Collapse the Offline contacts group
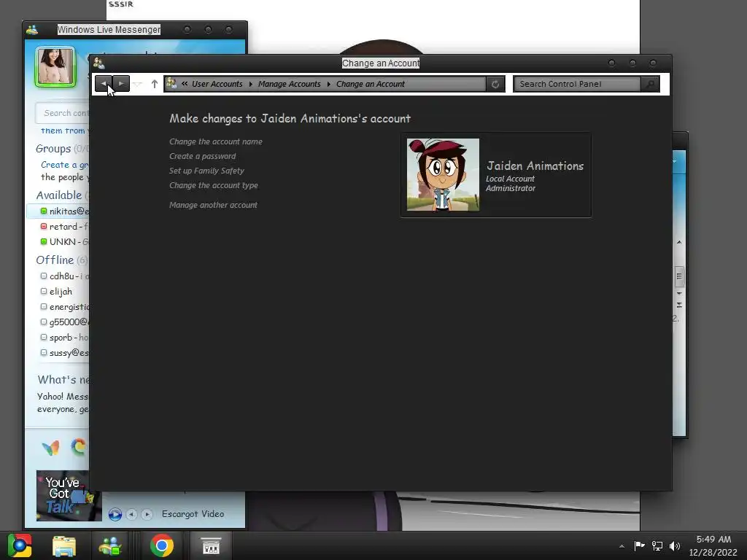The height and width of the screenshot is (560, 747). pos(55,260)
